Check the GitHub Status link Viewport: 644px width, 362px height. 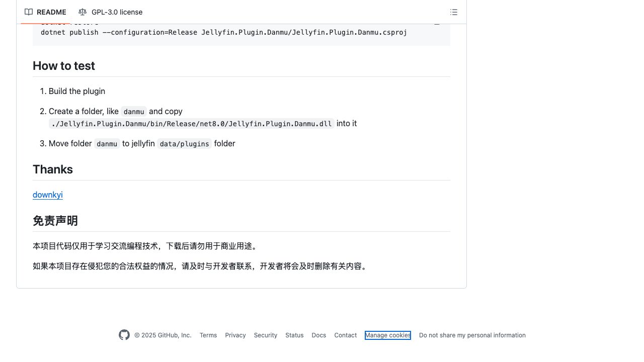point(294,335)
